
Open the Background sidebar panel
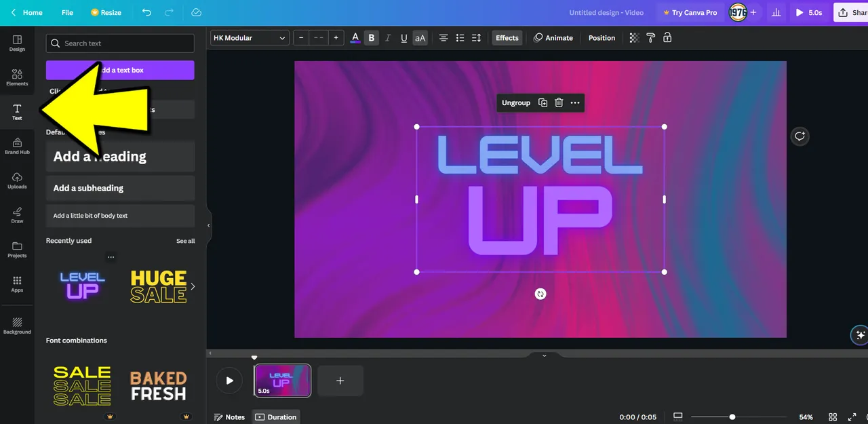coord(17,326)
